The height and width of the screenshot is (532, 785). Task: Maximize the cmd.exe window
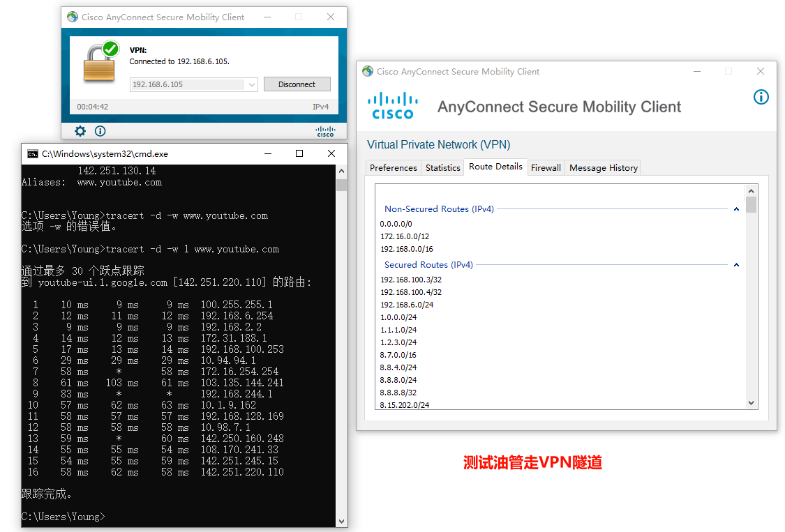[x=299, y=153]
